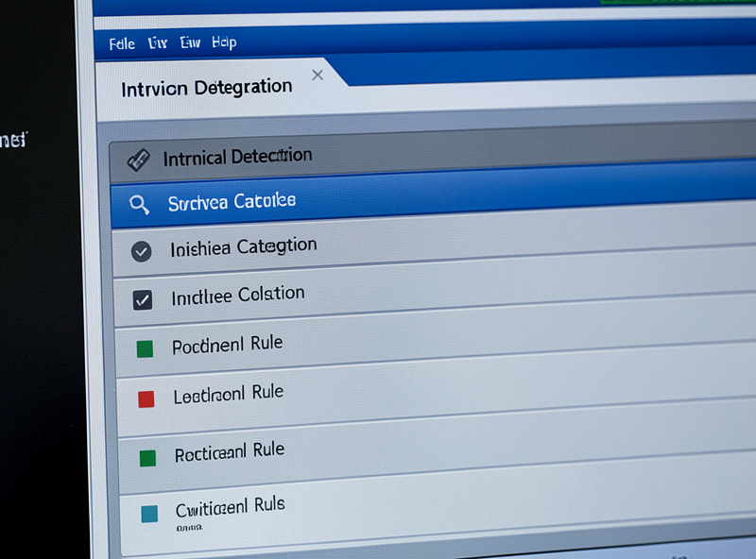Image resolution: width=756 pixels, height=559 pixels.
Task: Open the Eiv menu
Action: 158,43
